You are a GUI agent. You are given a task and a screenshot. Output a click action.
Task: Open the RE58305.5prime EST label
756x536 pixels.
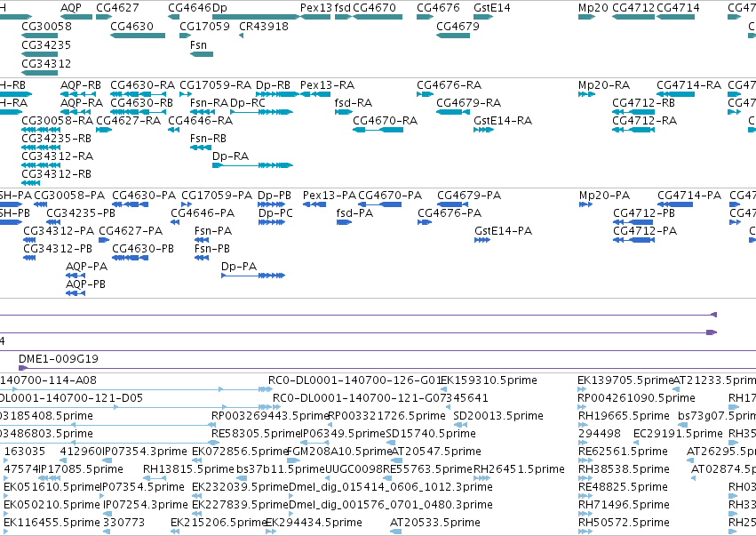coord(257,434)
